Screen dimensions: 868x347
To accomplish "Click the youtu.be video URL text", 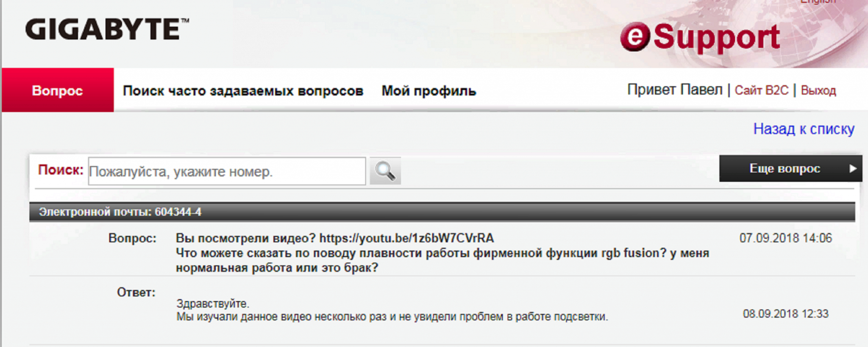I will click(406, 238).
